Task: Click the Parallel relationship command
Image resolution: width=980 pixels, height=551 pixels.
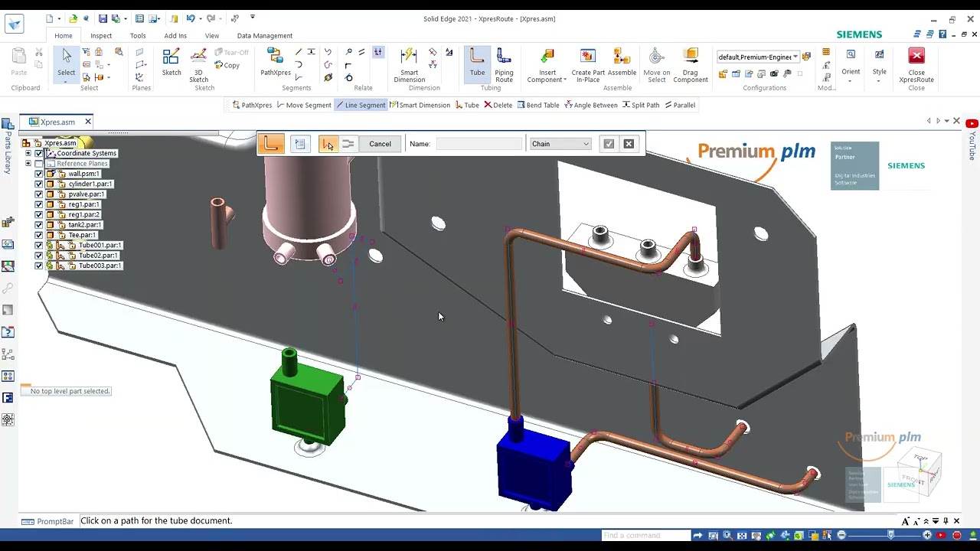Action: 680,105
